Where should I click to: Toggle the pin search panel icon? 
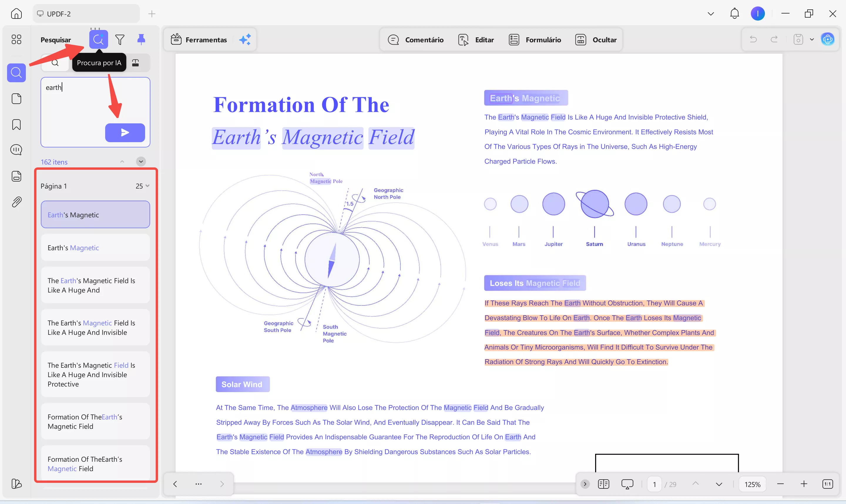141,39
